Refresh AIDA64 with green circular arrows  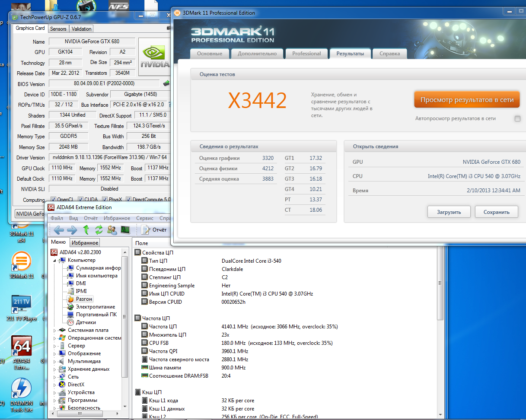tap(99, 229)
